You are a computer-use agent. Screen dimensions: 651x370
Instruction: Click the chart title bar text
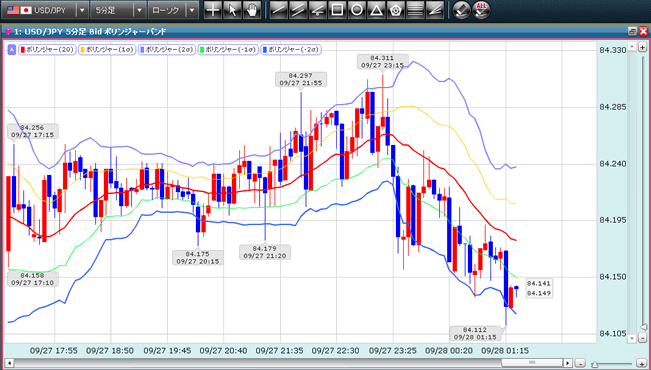(x=91, y=32)
